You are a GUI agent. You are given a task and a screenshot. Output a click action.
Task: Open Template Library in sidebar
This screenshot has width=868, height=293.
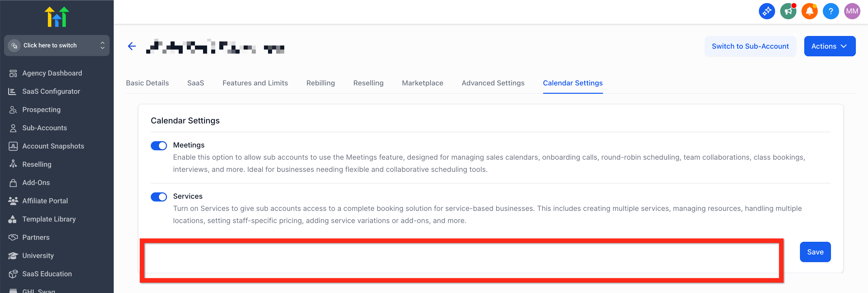[49, 219]
